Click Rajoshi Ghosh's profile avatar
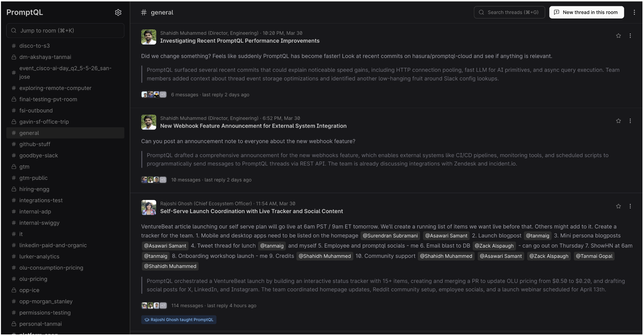644x336 pixels. 149,207
